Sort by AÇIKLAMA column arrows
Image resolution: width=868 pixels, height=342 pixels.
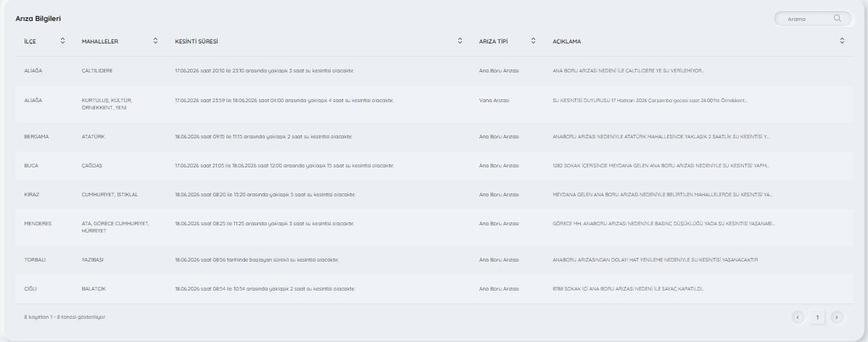tap(842, 41)
